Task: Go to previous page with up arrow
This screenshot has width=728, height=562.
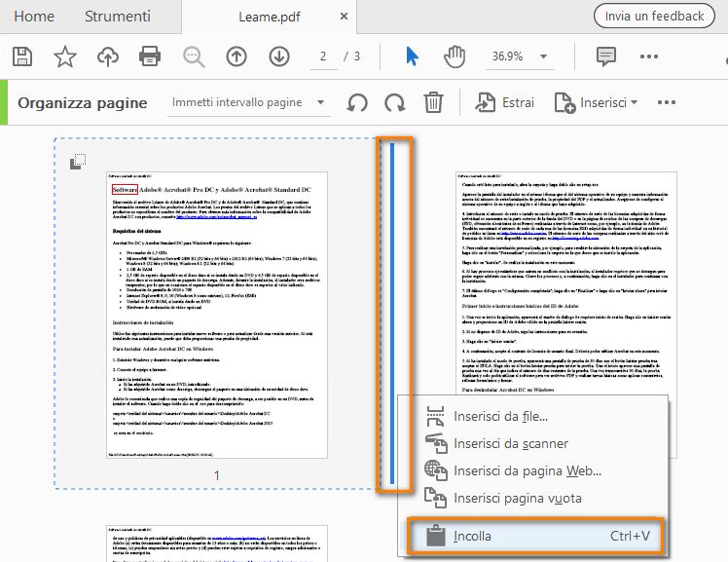Action: click(x=237, y=56)
